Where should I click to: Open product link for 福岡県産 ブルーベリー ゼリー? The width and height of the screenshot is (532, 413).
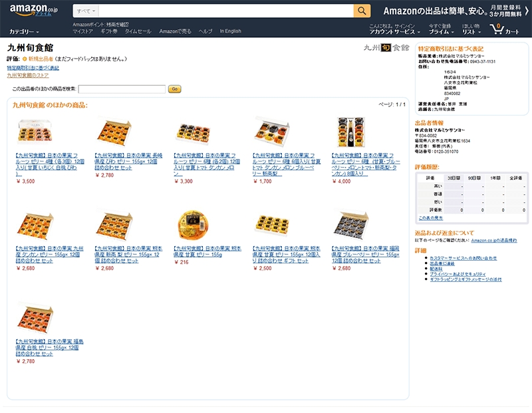(x=365, y=255)
